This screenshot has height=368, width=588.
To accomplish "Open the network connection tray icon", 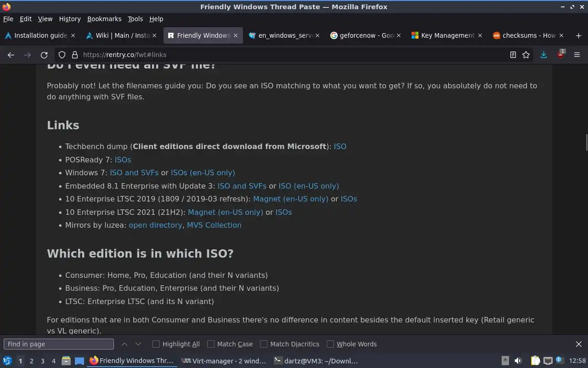I will [x=548, y=361].
